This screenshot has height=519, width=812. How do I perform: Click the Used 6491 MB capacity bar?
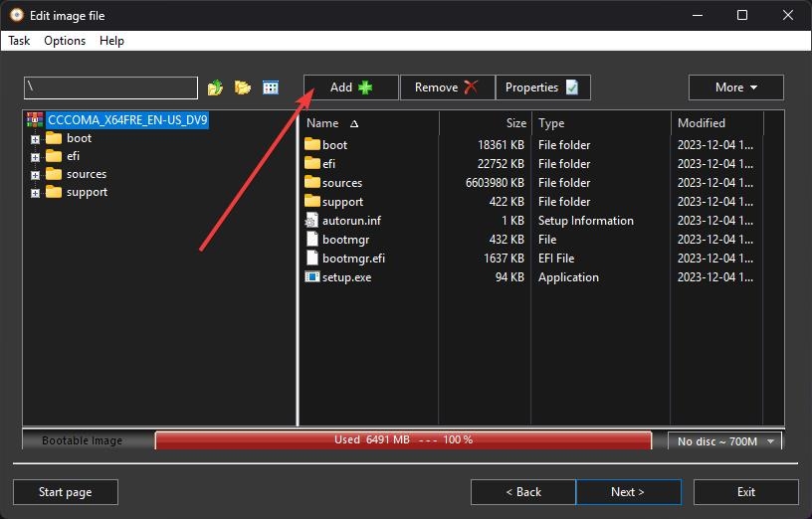[x=403, y=439]
